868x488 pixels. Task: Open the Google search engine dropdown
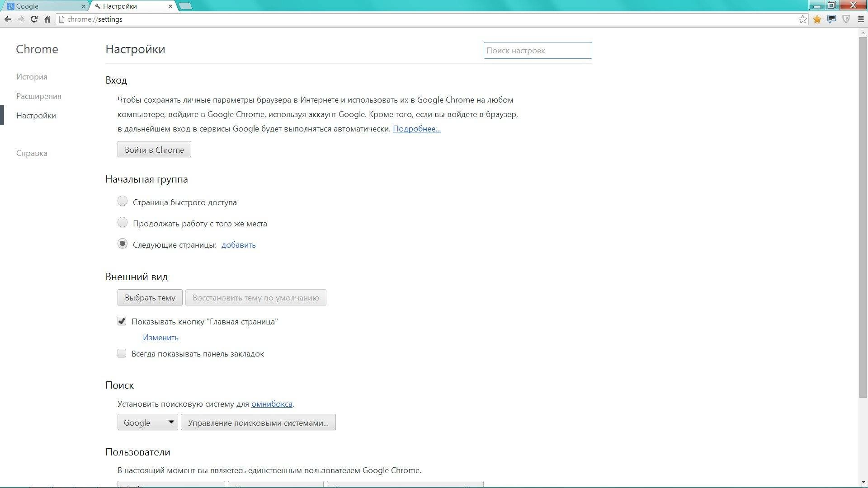148,422
